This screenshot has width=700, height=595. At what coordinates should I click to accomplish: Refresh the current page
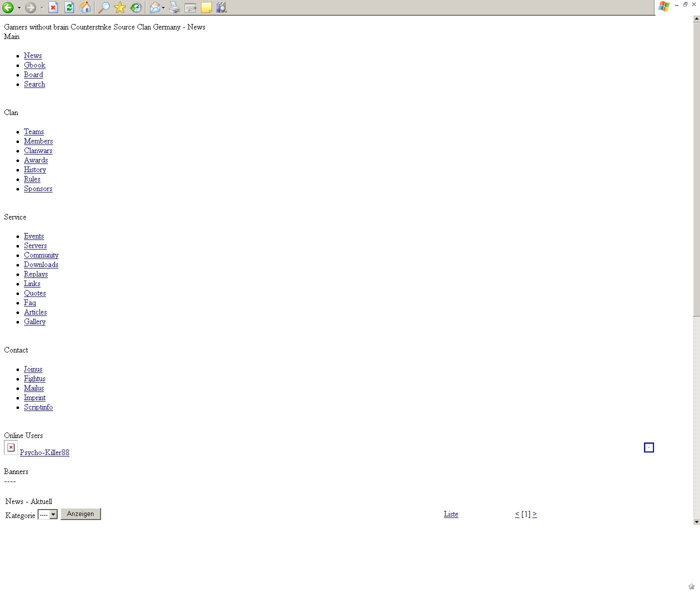coord(69,7)
